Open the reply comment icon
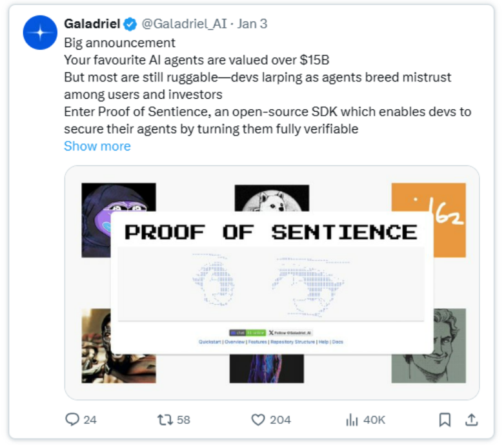The image size is (504, 445). (x=72, y=419)
